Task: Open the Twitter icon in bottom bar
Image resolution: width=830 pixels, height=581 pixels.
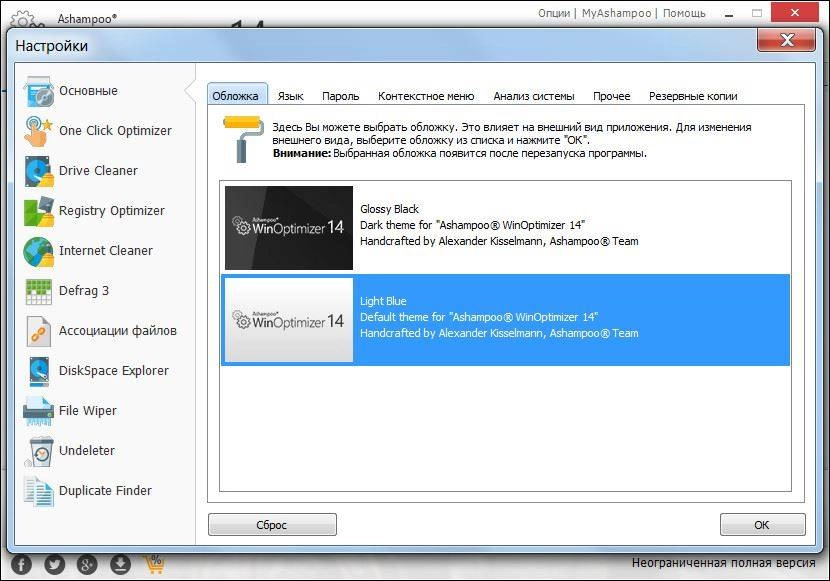Action: pos(55,565)
